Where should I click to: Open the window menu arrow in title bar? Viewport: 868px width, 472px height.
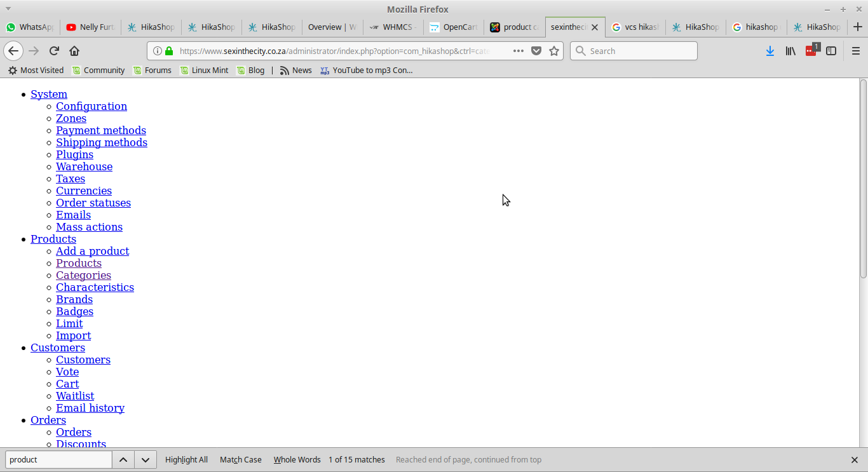pos(8,9)
